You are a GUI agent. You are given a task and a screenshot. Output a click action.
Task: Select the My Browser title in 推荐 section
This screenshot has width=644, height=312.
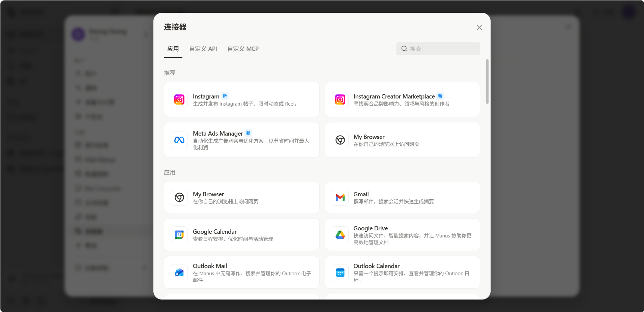click(369, 137)
